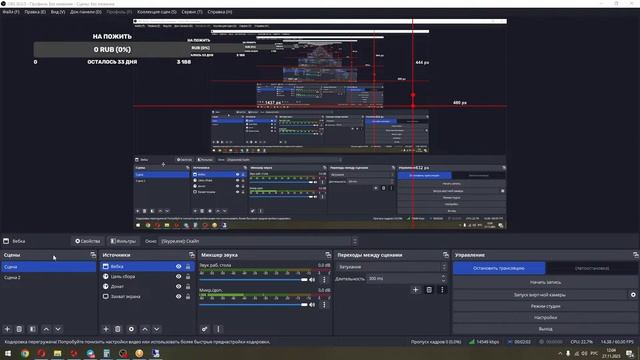This screenshot has height=360, width=640.
Task: Undock the Scene Transitions panel icon
Action: pos(446,255)
